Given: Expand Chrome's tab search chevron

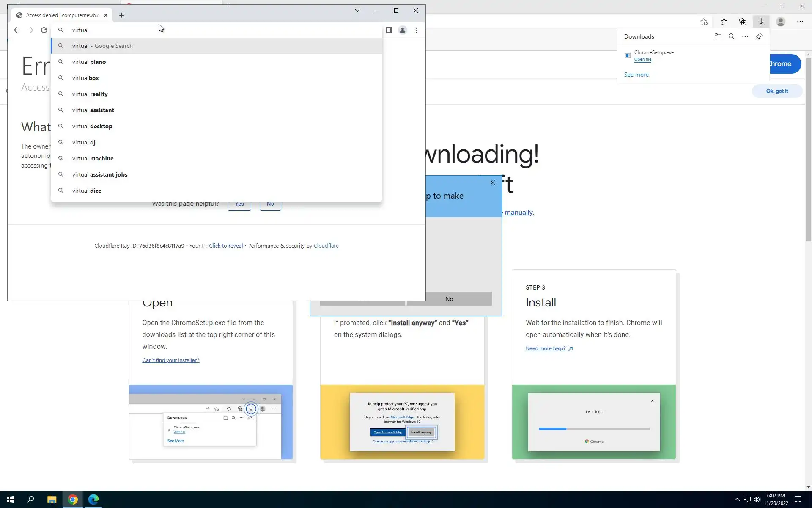Looking at the screenshot, I should [x=357, y=11].
